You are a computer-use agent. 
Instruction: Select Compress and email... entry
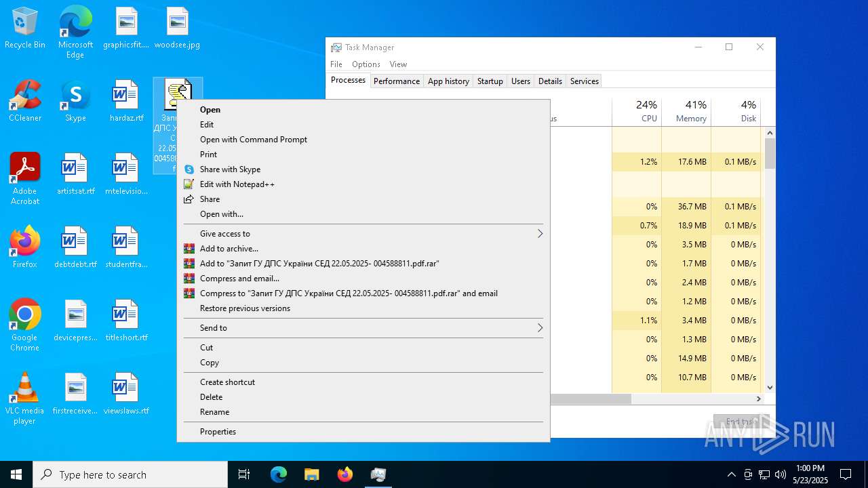pos(363,279)
